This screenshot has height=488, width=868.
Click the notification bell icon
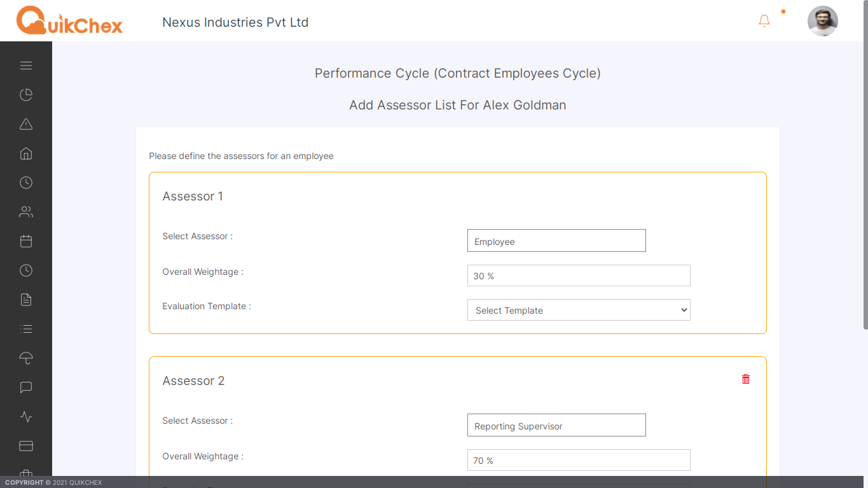[x=764, y=21]
